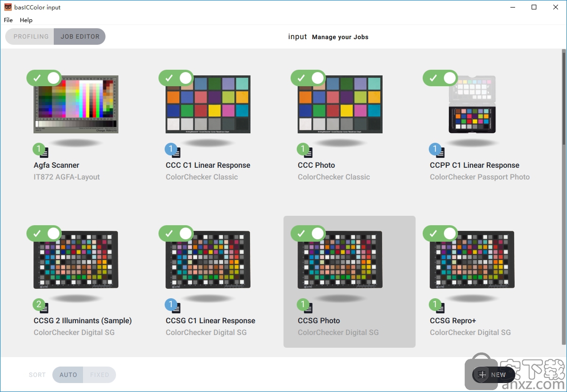Select the CCSG C1 Linear Response chart thumbnail
Viewport: 567px width, 392px height.
coord(208,260)
